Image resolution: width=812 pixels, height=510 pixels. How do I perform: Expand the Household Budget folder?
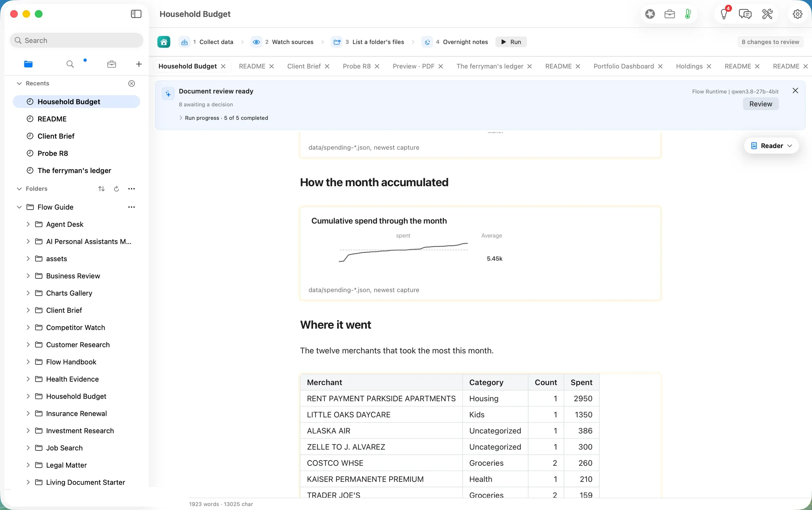(28, 396)
